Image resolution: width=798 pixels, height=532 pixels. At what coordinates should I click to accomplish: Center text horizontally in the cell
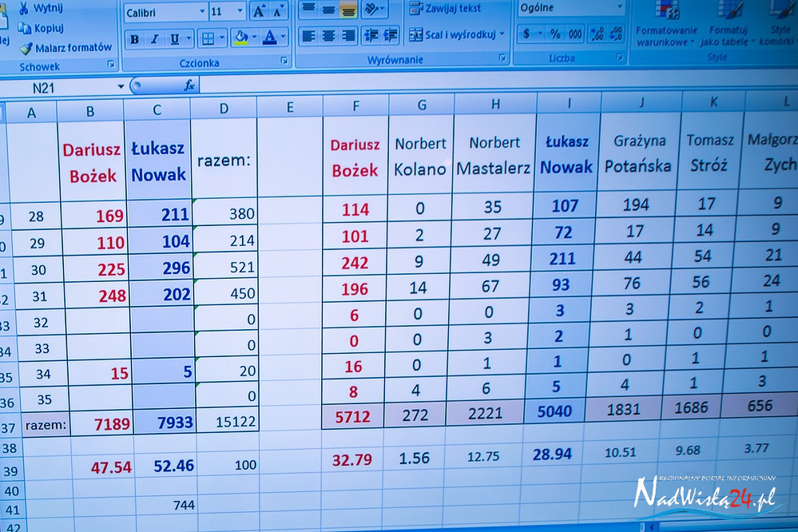[328, 36]
